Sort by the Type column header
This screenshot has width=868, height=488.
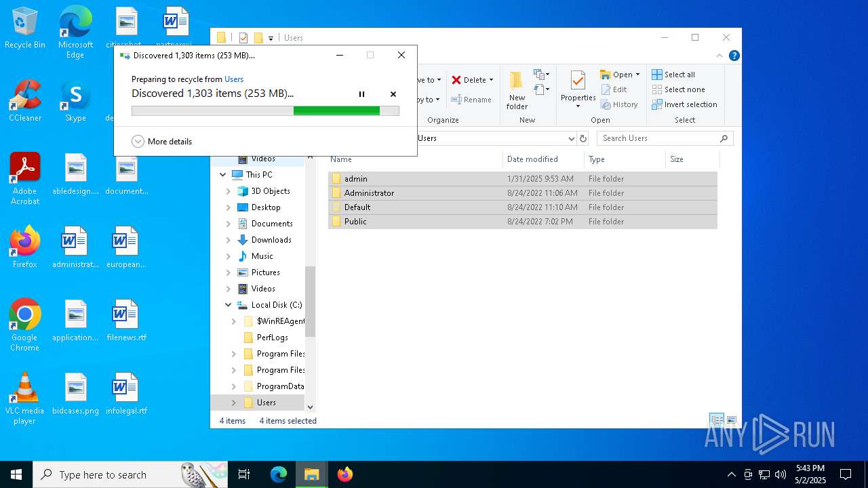pos(625,159)
